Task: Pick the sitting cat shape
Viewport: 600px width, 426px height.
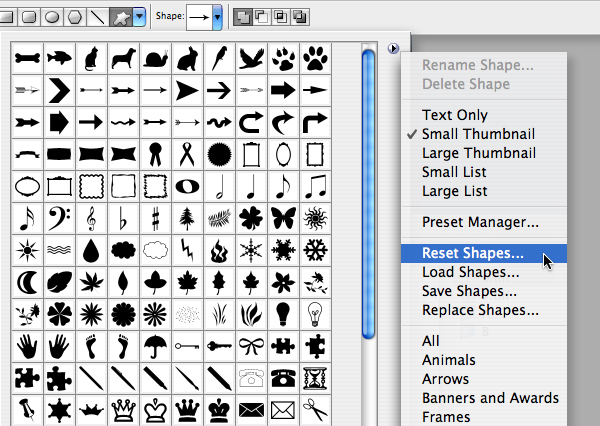Action: [x=91, y=58]
